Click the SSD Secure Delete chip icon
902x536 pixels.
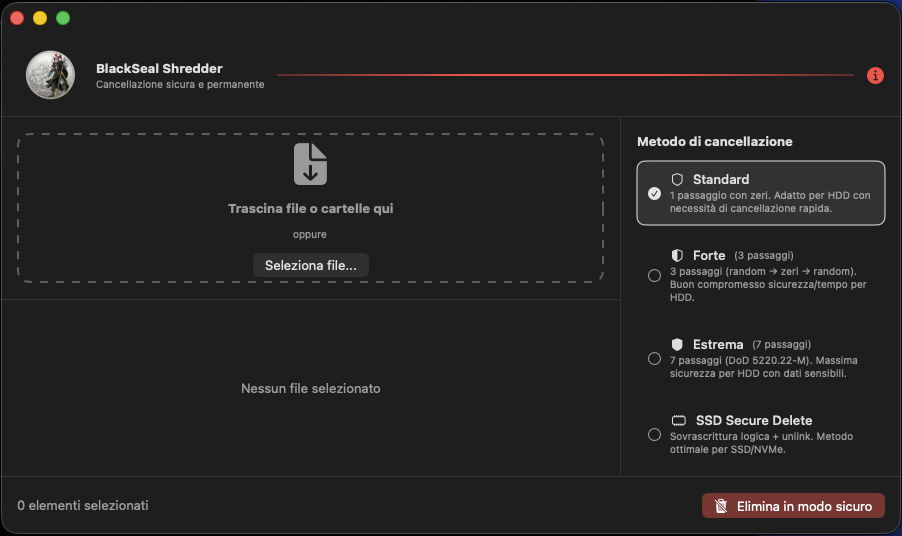coord(678,421)
